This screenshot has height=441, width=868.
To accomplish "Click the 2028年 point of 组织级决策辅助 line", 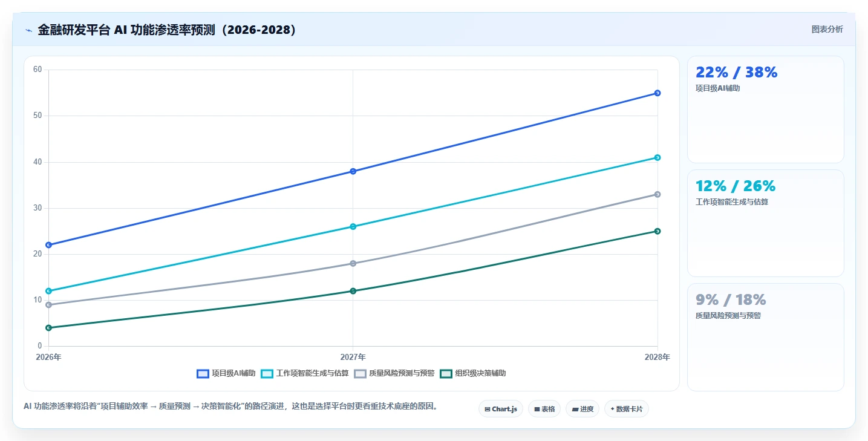I will (658, 231).
